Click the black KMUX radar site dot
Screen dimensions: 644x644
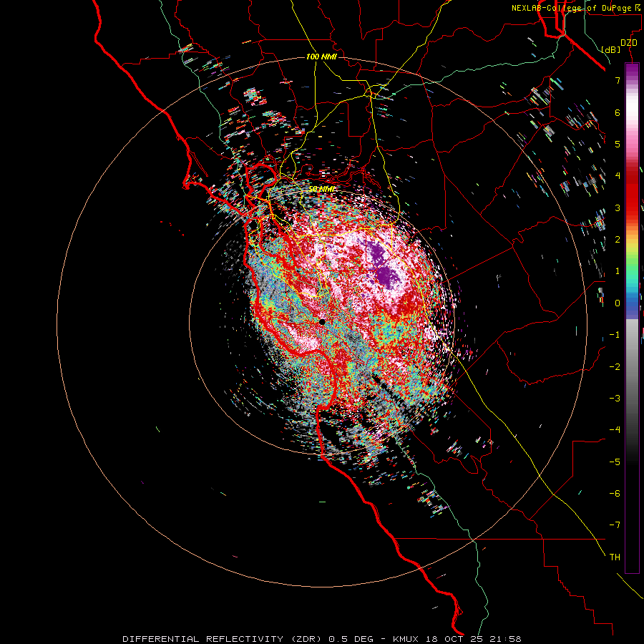pyautogui.click(x=322, y=322)
